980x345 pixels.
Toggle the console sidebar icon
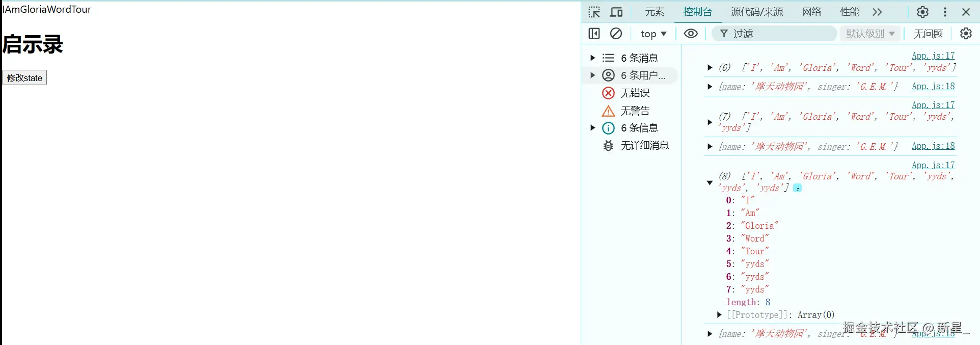click(594, 34)
